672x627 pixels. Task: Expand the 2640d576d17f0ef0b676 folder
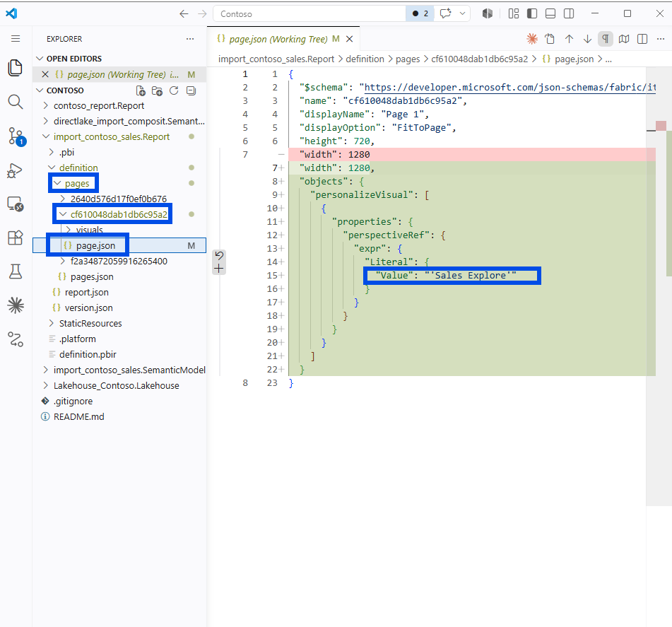(119, 199)
